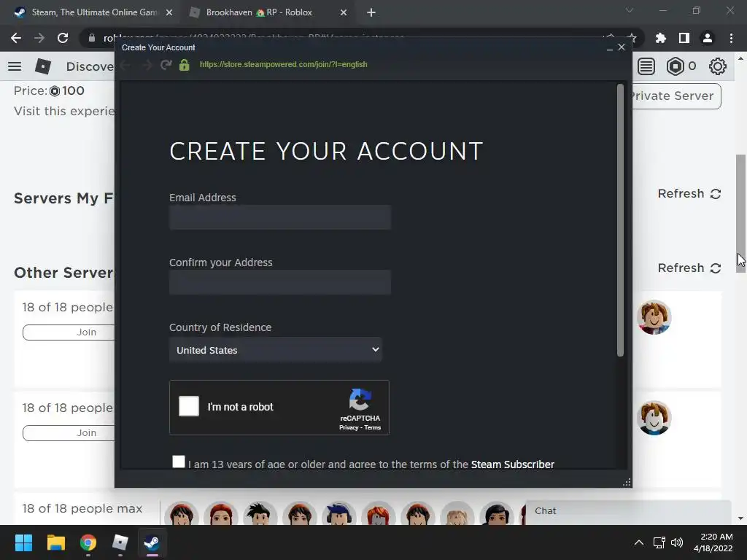747x560 pixels.
Task: Click the Roblox page vertical scrollbar thumb
Action: (740, 214)
